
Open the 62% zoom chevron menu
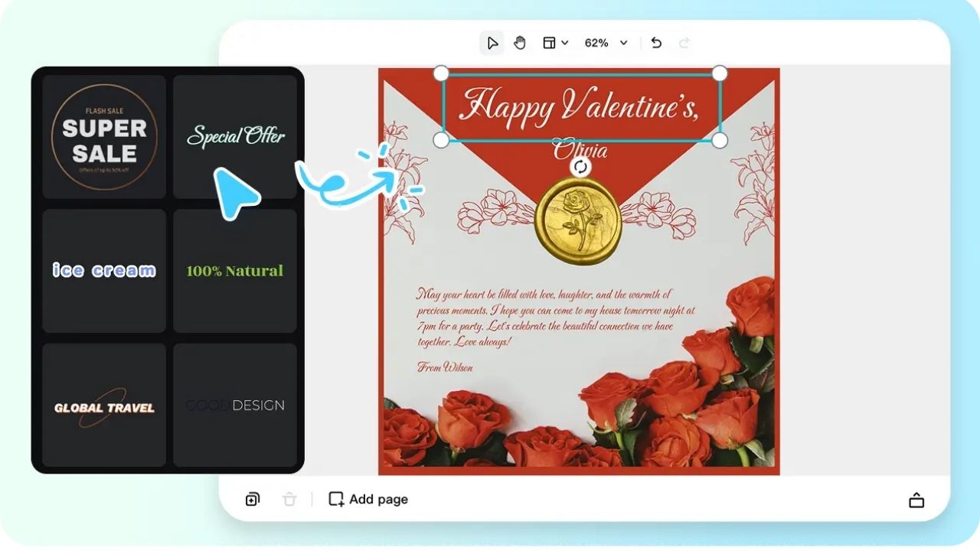(x=622, y=43)
